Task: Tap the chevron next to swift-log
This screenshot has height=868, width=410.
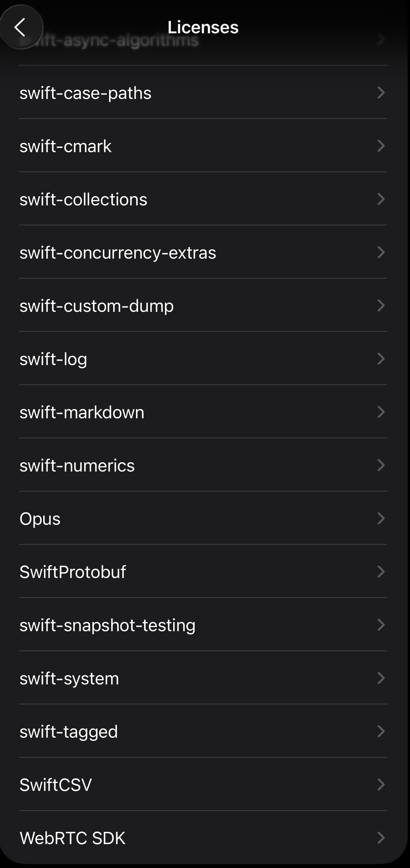Action: click(x=381, y=359)
